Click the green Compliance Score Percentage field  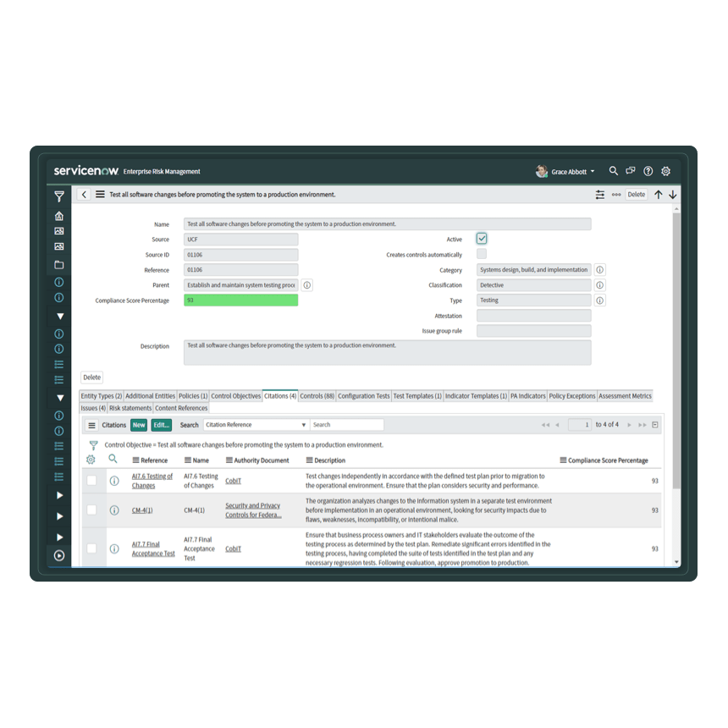(241, 300)
